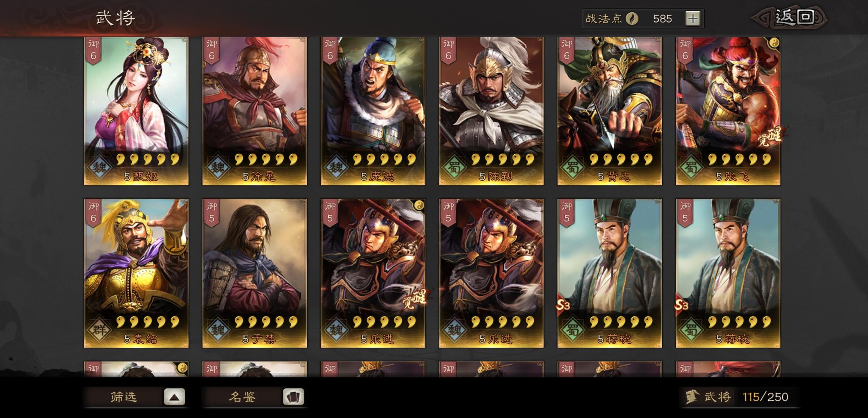Image resolution: width=868 pixels, height=418 pixels.
Task: Select the 甄姬 general card
Action: pyautogui.click(x=137, y=111)
